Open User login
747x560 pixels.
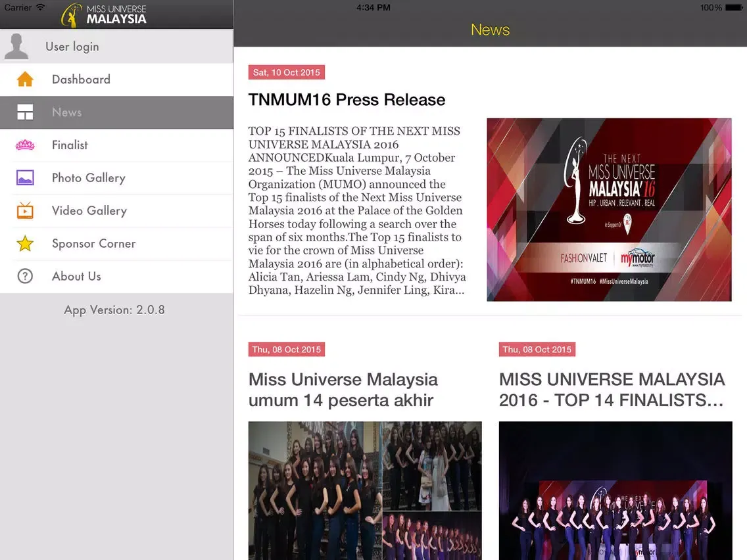point(117,46)
